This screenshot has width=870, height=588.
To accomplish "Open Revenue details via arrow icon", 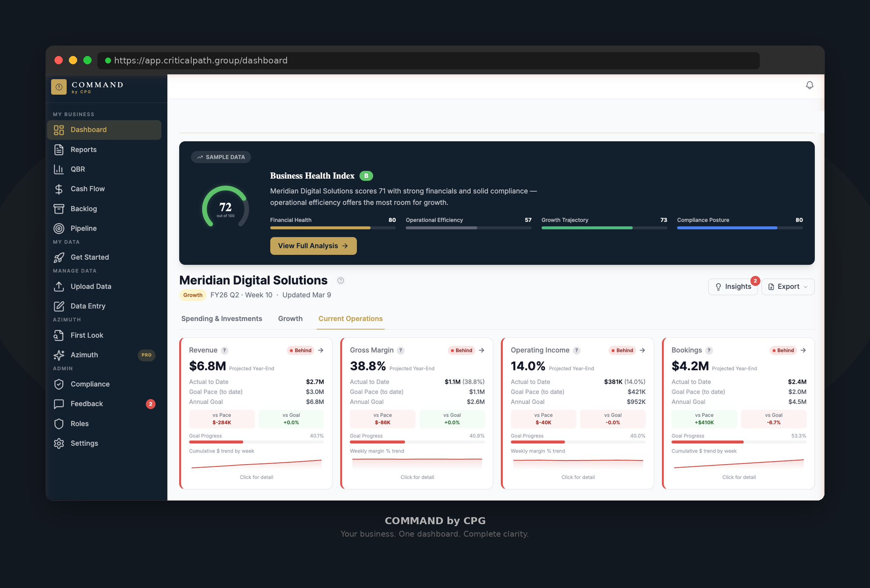I will tap(321, 350).
